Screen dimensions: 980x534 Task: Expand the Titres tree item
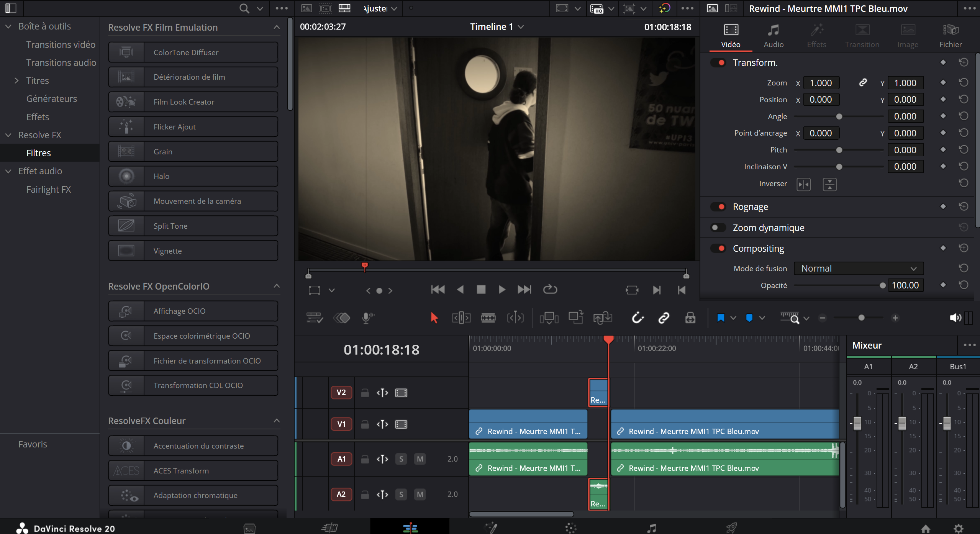(16, 81)
